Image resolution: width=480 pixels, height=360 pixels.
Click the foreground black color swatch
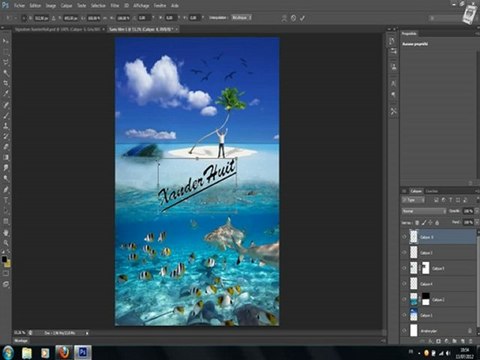tap(4, 259)
